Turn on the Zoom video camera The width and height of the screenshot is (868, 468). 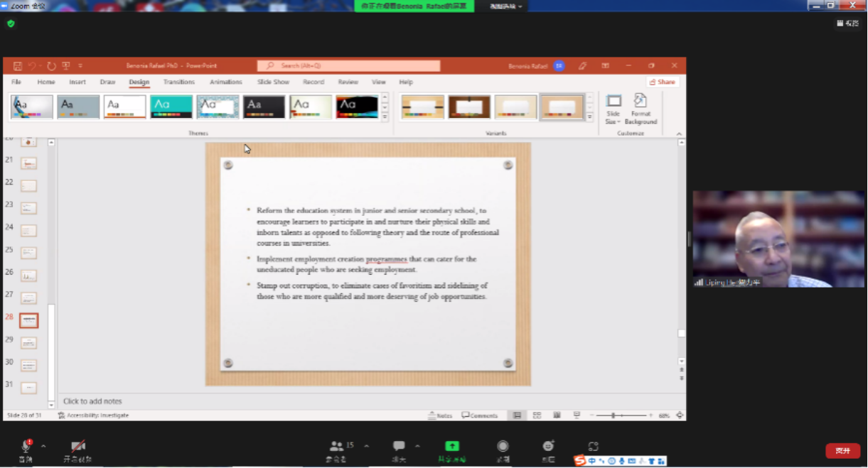[77, 447]
